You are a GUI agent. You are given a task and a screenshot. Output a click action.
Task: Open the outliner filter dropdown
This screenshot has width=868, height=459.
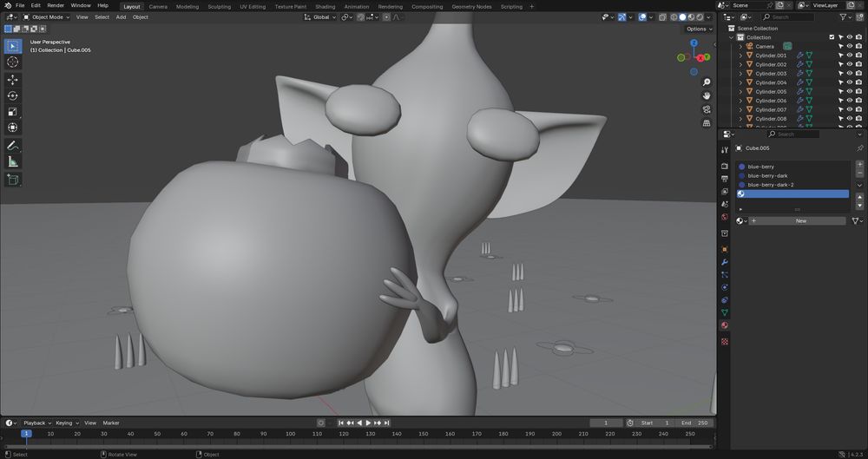point(845,17)
